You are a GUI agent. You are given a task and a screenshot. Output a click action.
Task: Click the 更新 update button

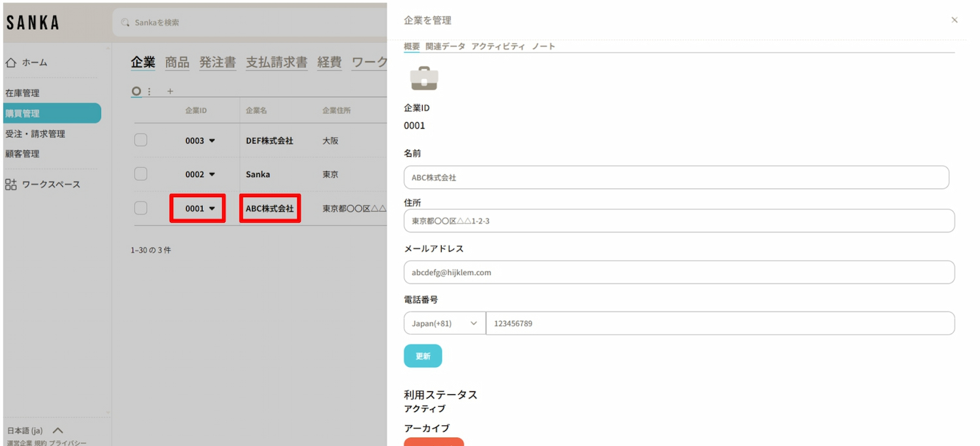[x=423, y=356]
